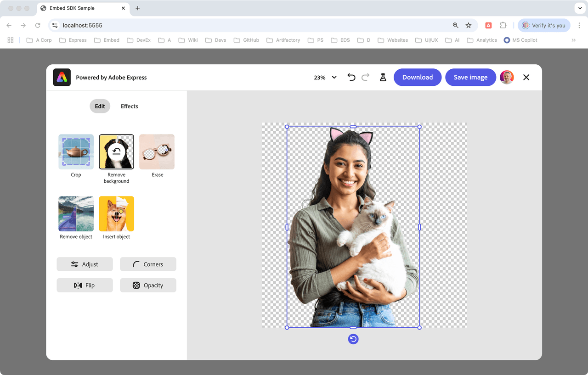Image resolution: width=588 pixels, height=375 pixels.
Task: Select the Edit tab
Action: 100,106
